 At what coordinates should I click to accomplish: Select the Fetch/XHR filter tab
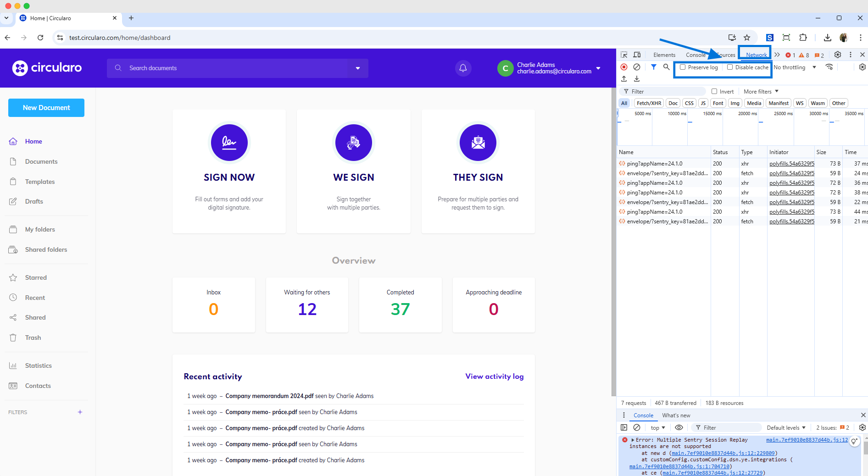pos(648,103)
